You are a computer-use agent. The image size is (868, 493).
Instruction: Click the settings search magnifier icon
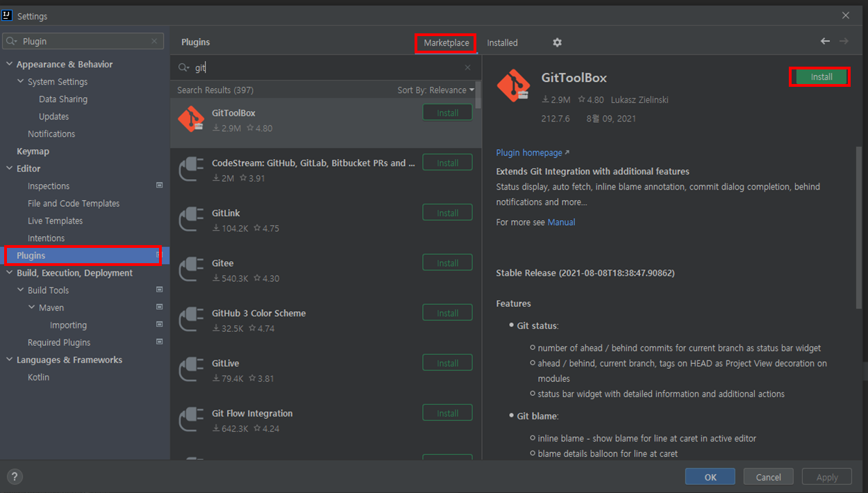click(11, 42)
